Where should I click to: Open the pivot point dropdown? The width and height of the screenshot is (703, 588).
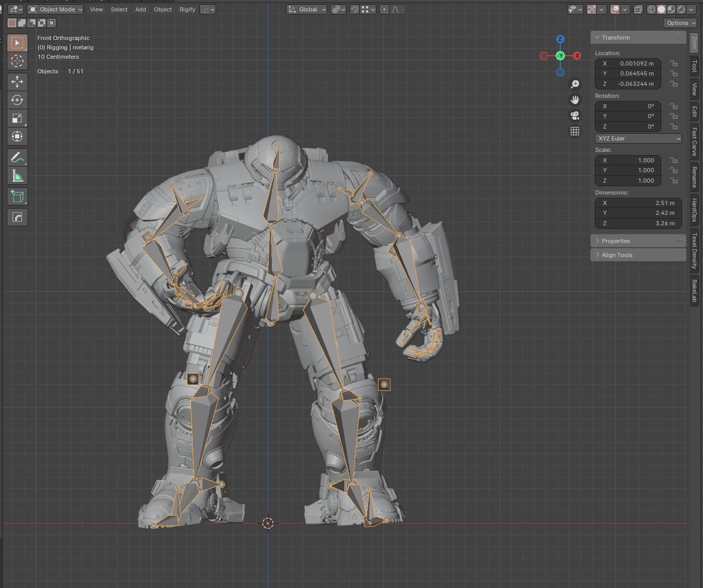click(x=338, y=9)
